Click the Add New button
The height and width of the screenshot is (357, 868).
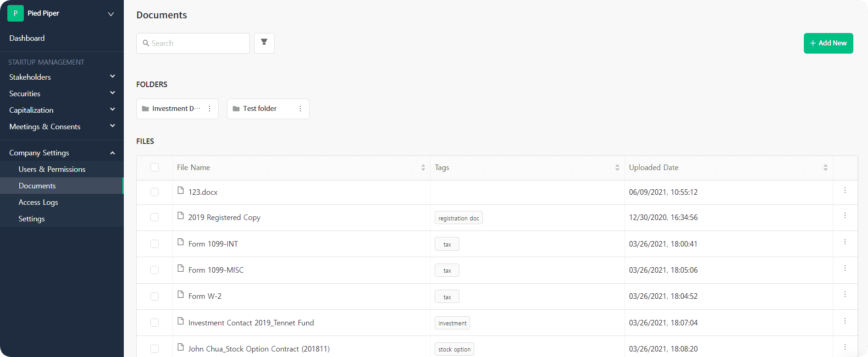coord(828,43)
